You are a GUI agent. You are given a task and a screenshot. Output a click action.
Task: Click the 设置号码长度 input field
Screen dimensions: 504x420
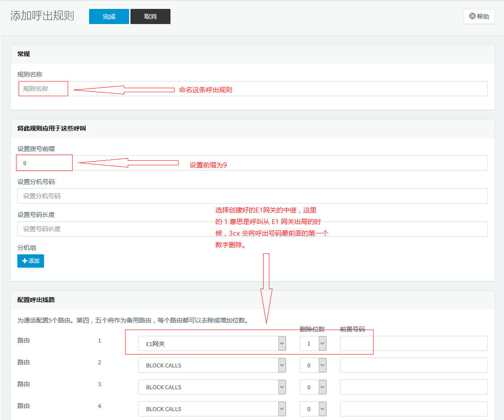pos(252,229)
